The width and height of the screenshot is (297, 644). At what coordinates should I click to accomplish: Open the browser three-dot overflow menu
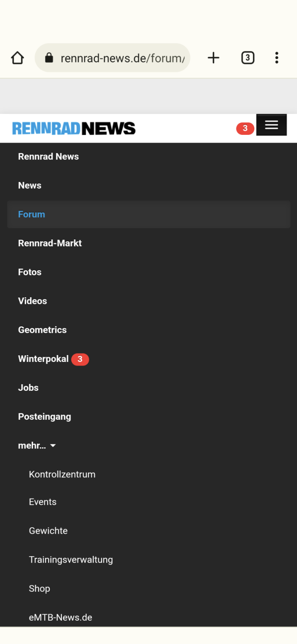[277, 58]
